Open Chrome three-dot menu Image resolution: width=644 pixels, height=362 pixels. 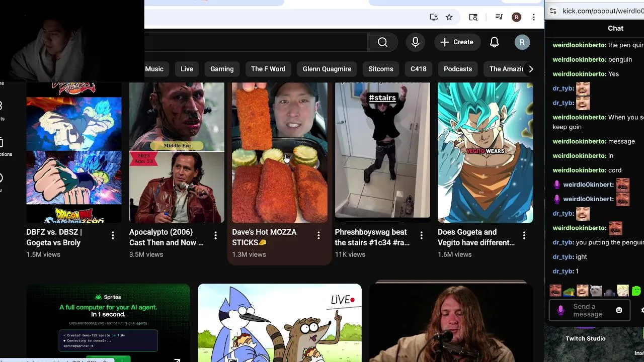coord(533,17)
